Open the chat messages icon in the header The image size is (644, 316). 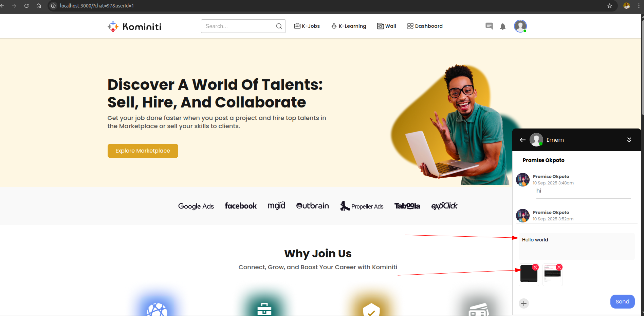[489, 26]
